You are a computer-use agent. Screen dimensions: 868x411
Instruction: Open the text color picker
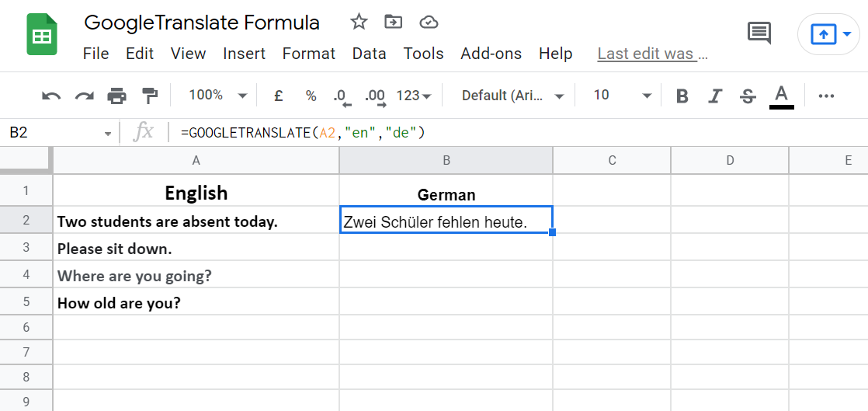coord(781,96)
